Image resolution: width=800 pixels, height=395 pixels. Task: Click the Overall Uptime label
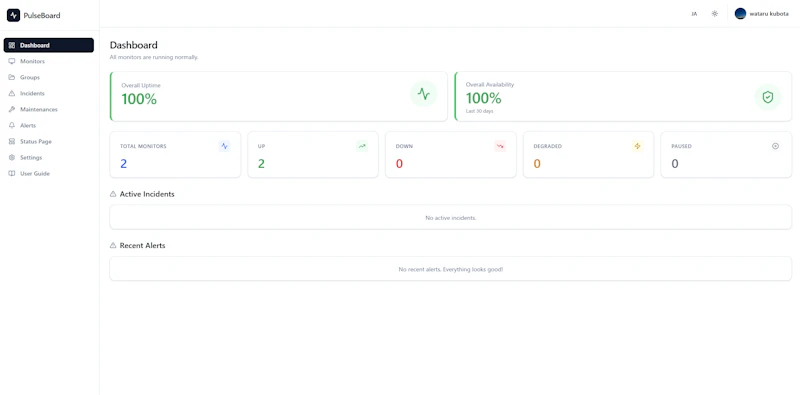[x=141, y=85]
